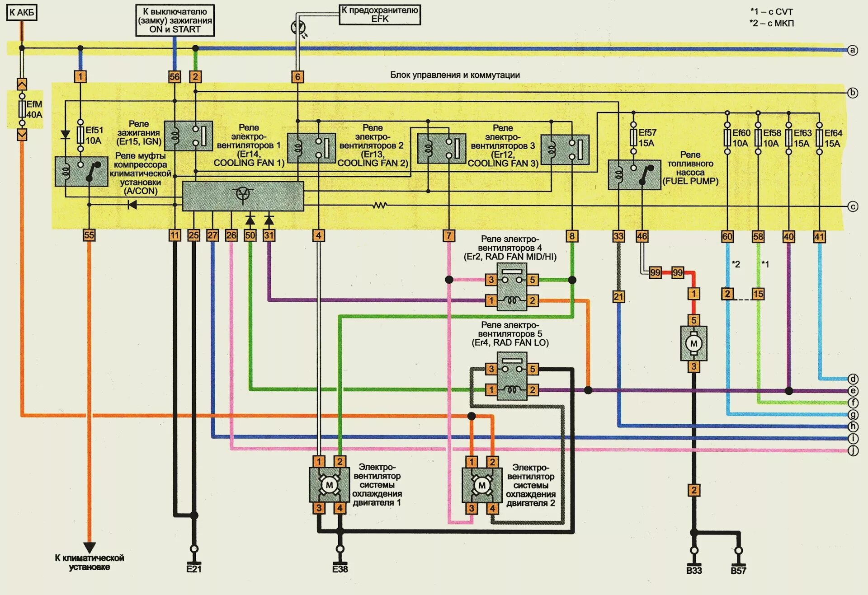Click the A/CON compressor relay symbol
This screenshot has width=868, height=595.
tap(81, 171)
